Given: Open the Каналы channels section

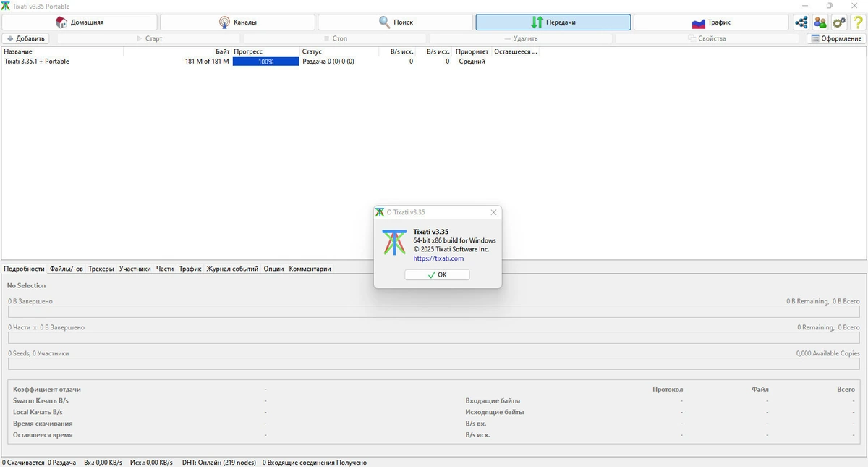Looking at the screenshot, I should (237, 22).
